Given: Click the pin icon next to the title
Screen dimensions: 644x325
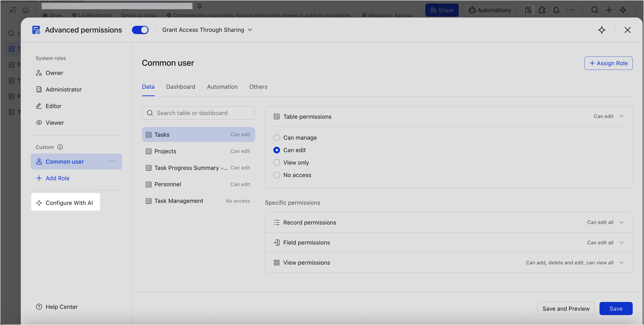Looking at the screenshot, I should (200, 6).
